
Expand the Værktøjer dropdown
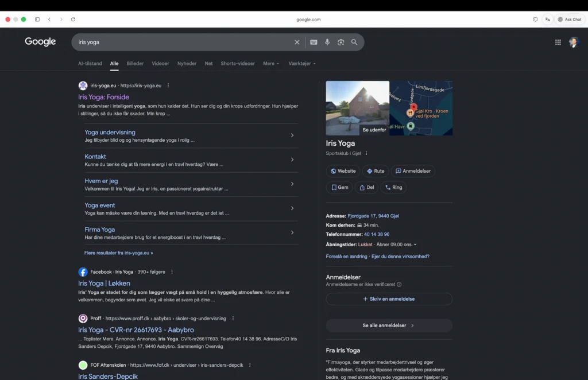tap(302, 64)
